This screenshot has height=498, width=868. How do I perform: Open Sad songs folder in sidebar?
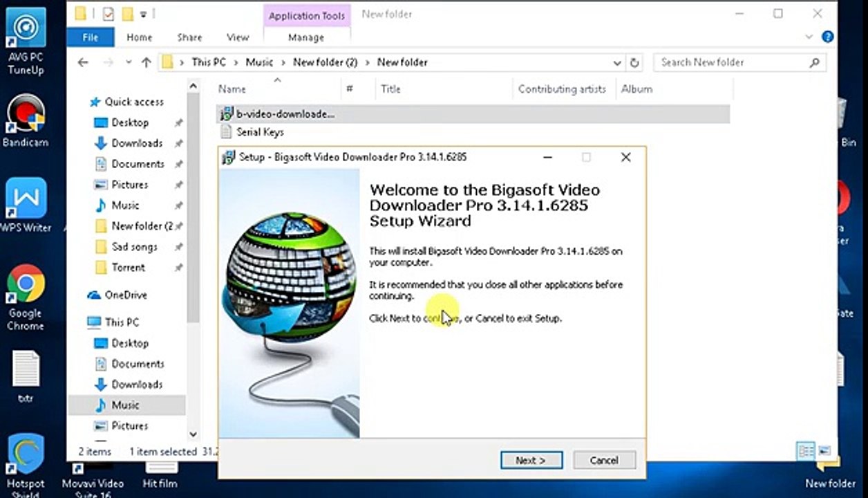point(134,247)
